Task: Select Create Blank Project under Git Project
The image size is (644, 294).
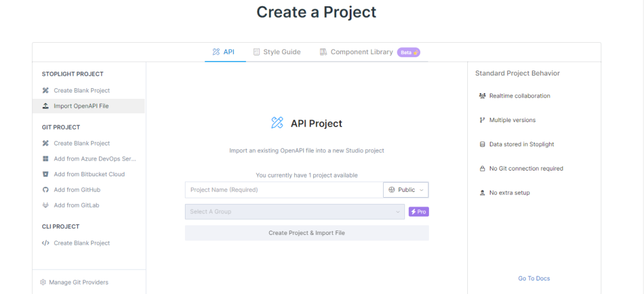Action: point(88,143)
